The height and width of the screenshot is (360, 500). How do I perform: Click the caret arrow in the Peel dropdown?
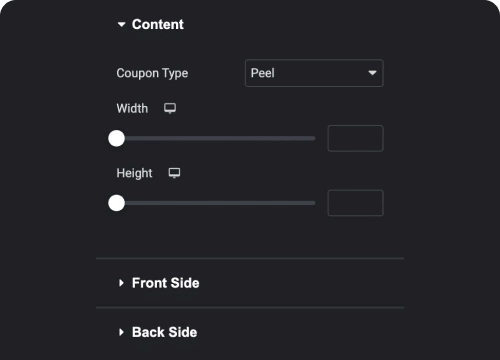372,73
